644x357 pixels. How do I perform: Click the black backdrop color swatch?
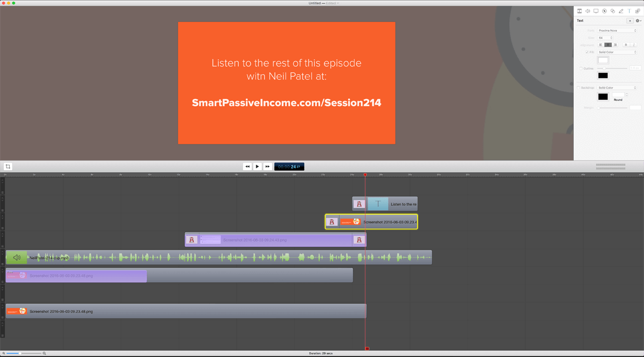(603, 97)
